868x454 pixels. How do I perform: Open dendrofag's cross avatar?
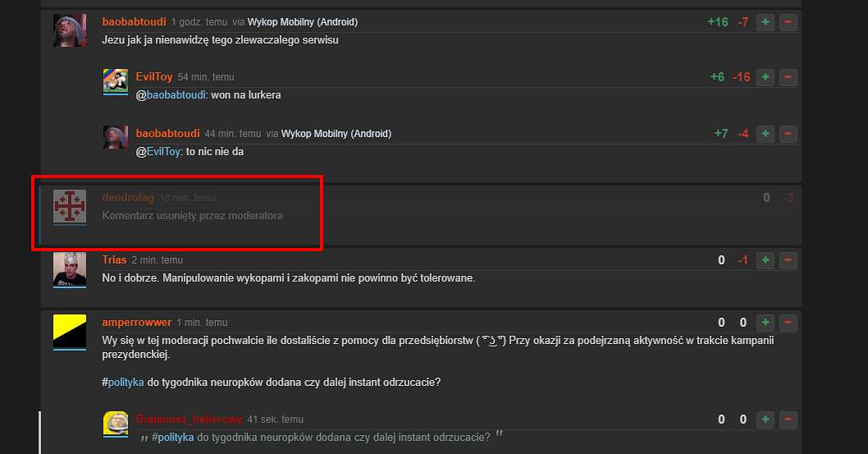(70, 207)
